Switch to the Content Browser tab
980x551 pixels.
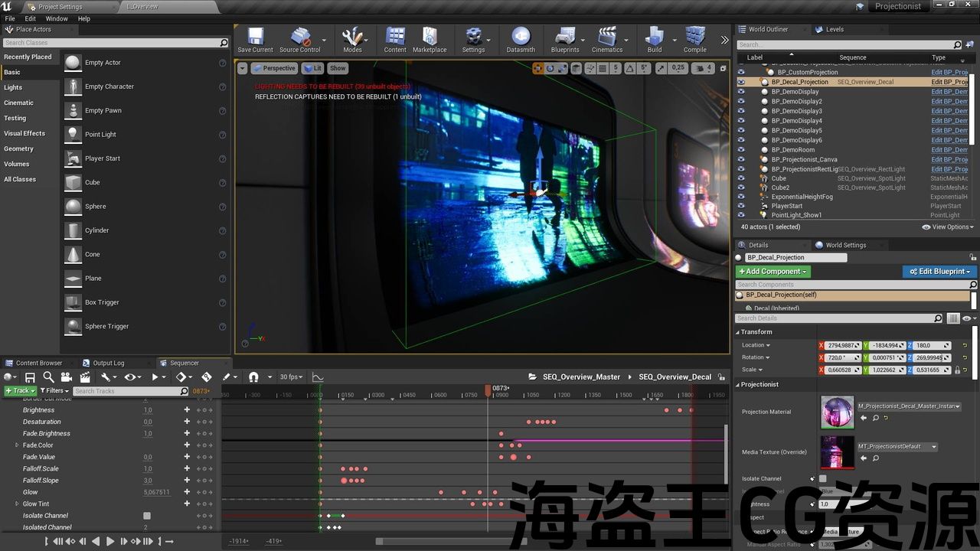[39, 363]
